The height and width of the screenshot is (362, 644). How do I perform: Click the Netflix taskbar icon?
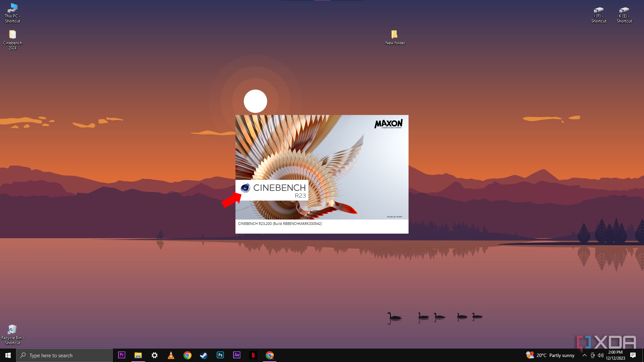click(x=253, y=355)
